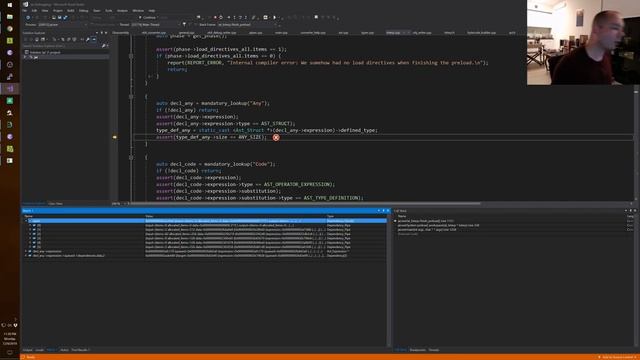Expand the project node in Solution Explorer

pyautogui.click(x=26, y=57)
